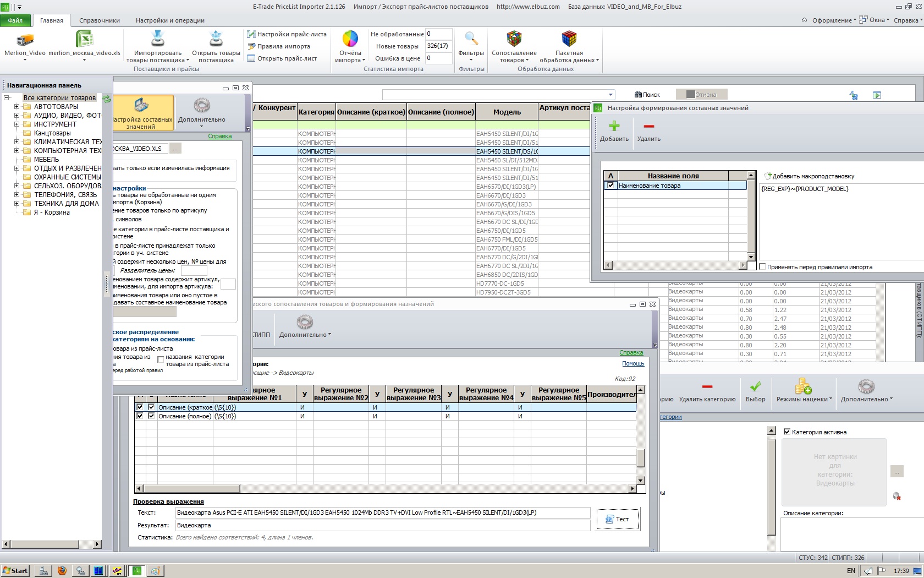Open the Merlion_Video supplier truck icon
Screen dimensions: 924x578
(x=25, y=40)
